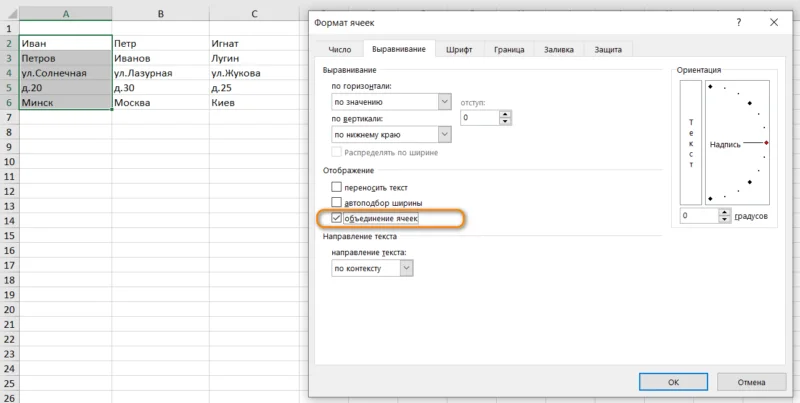This screenshot has width=800, height=403.
Task: Click the градусов degrees input field
Action: [697, 216]
